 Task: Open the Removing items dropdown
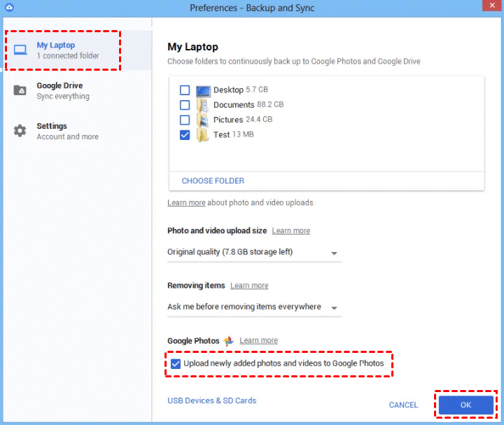click(x=254, y=307)
